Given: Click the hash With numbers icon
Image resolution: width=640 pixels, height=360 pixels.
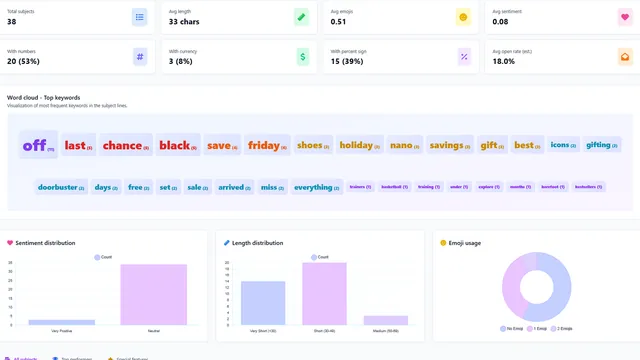Looking at the screenshot, I should (x=140, y=57).
